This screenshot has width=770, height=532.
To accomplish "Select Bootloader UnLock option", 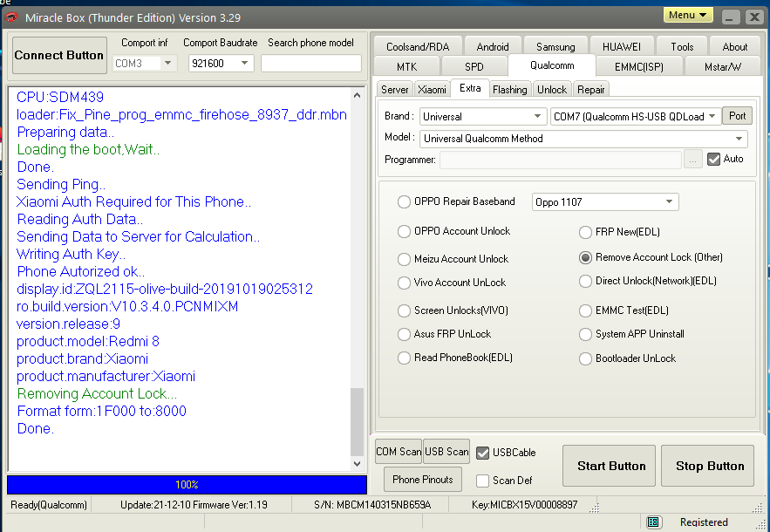I will click(585, 358).
